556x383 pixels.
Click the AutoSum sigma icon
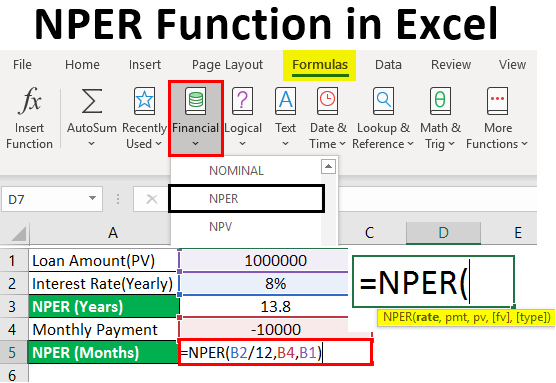tap(91, 101)
